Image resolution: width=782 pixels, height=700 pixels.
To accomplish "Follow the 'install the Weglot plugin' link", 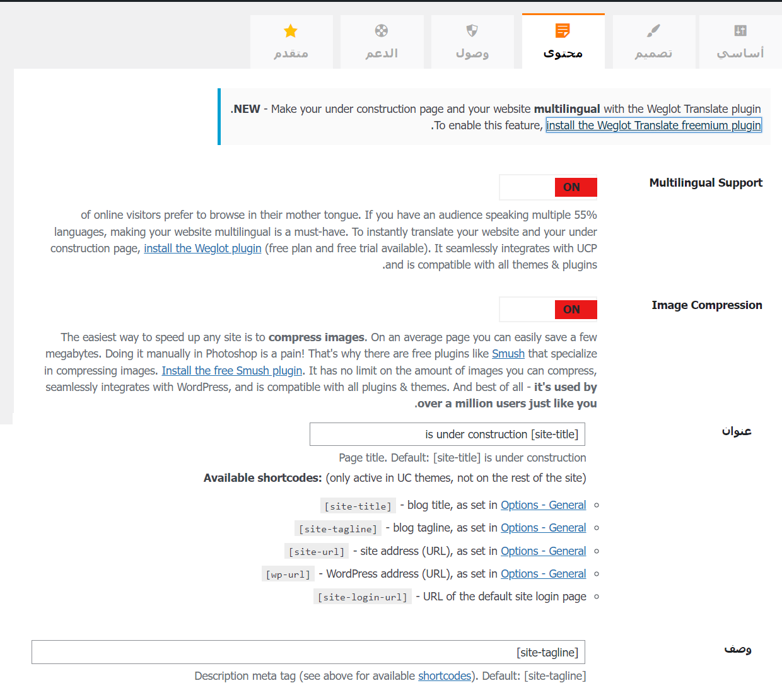I will (x=202, y=248).
